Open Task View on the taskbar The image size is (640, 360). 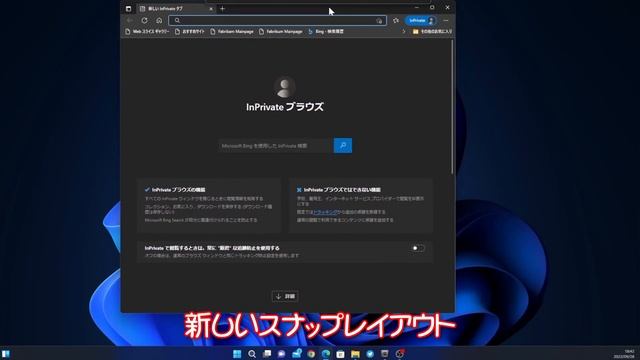coord(267,354)
